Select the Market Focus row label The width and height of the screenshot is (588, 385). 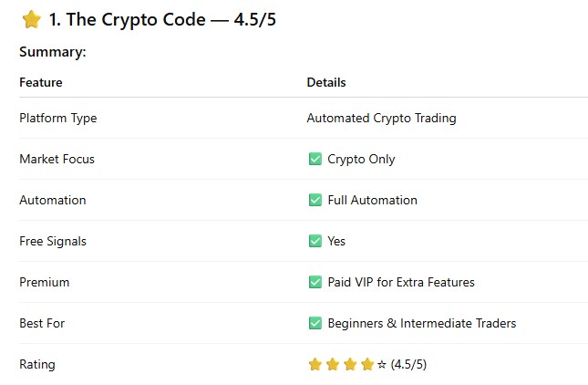pos(57,160)
